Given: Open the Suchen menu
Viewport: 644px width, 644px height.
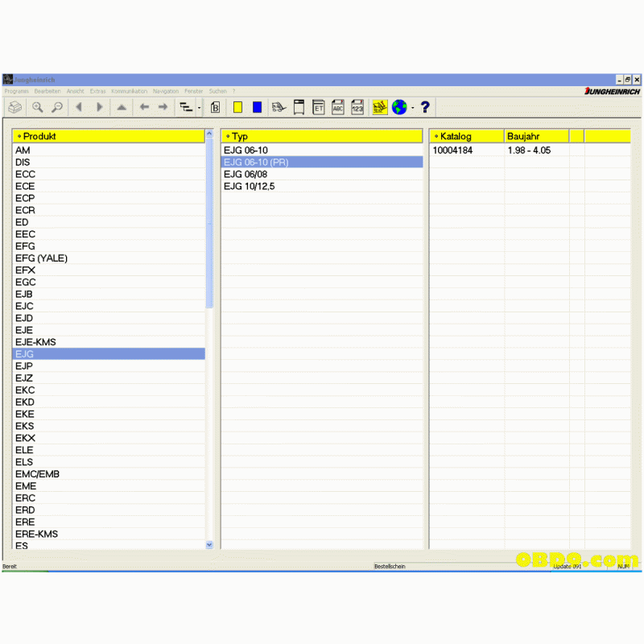Looking at the screenshot, I should [217, 91].
